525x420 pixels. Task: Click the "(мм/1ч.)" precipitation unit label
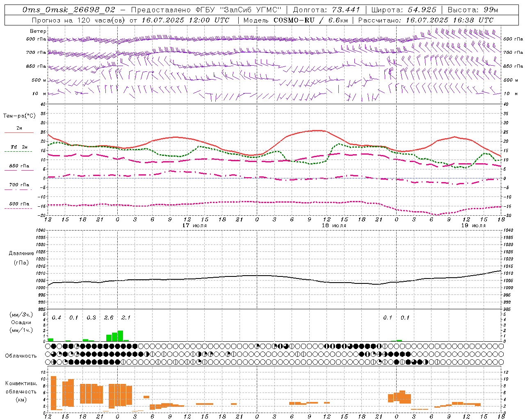[x=21, y=330]
